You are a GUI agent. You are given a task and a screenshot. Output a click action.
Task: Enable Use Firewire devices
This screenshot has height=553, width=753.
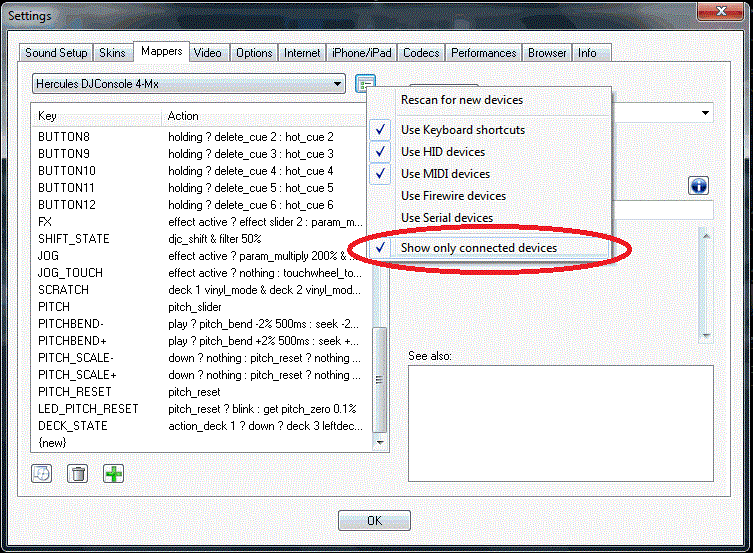pos(490,196)
